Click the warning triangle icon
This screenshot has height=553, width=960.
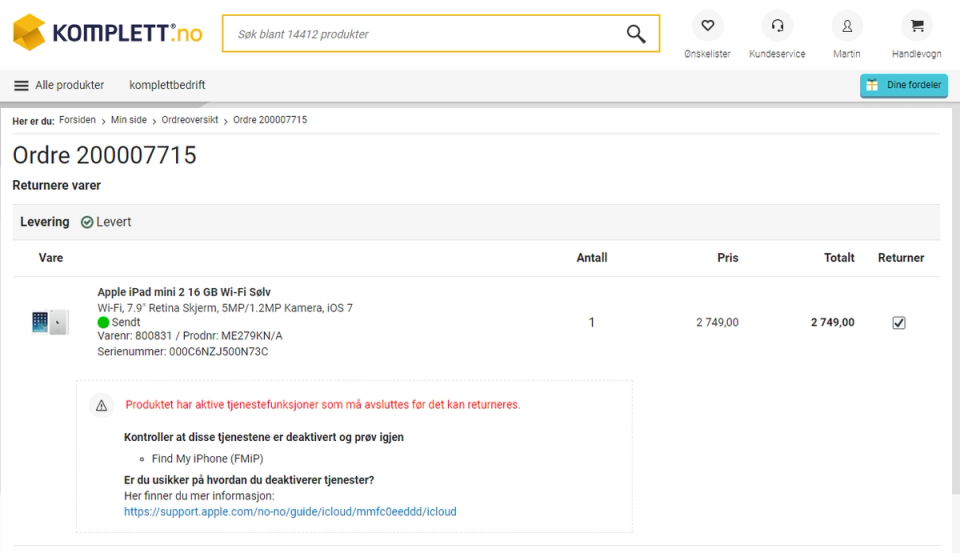[x=102, y=405]
